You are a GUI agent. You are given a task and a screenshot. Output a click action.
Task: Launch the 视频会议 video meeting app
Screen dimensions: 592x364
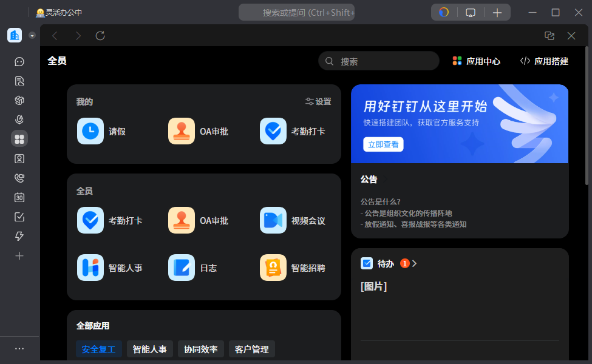[273, 221]
